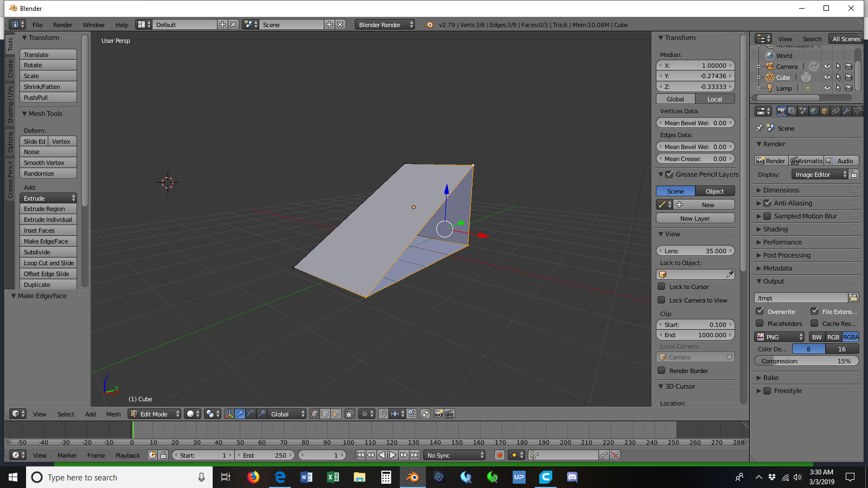Open the Render Layers properties tab icon
The image size is (868, 488).
pos(792,111)
